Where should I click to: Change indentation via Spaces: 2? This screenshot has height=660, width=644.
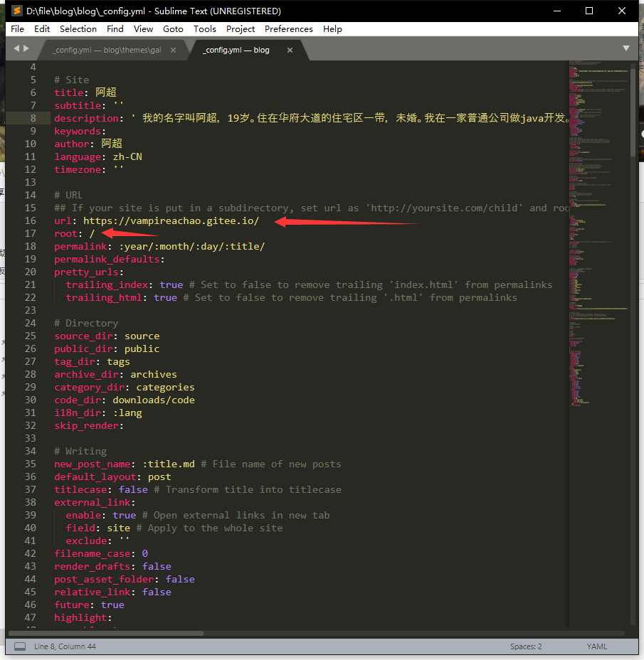click(x=525, y=646)
